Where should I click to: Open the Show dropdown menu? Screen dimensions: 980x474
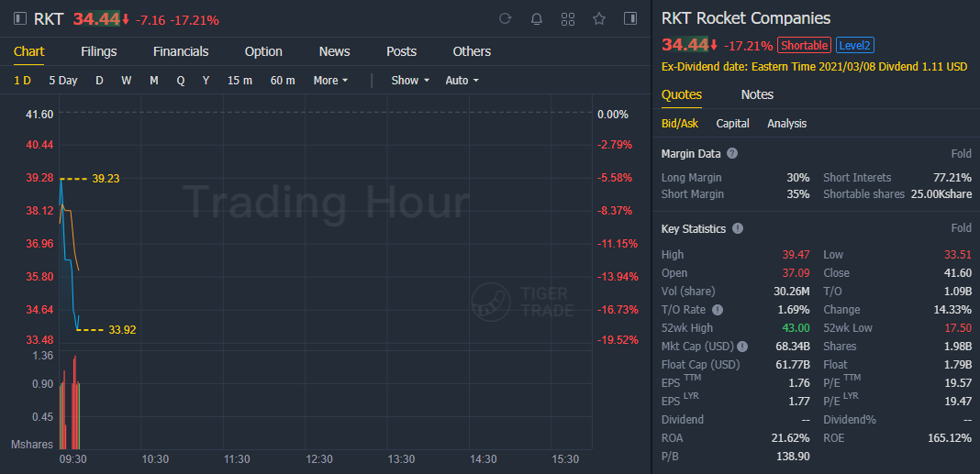[x=410, y=81]
